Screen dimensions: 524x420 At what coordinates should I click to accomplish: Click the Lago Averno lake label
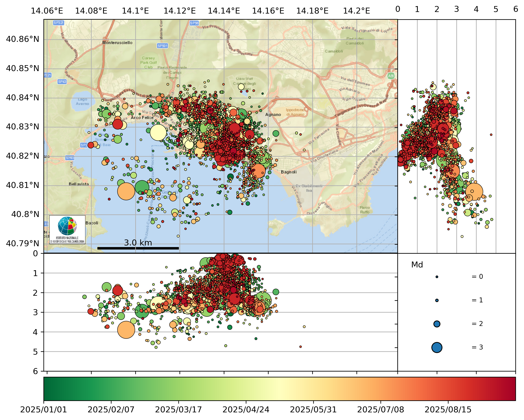coord(82,102)
